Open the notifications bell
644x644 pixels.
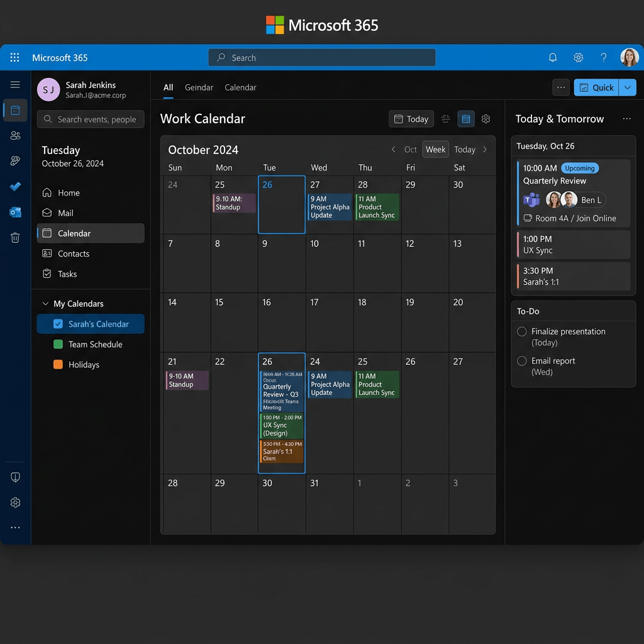553,57
